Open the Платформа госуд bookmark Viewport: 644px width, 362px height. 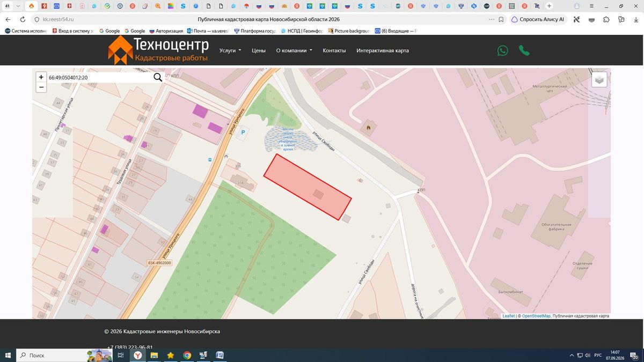point(255,31)
